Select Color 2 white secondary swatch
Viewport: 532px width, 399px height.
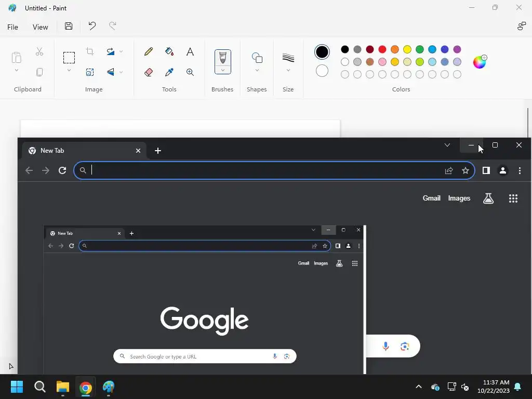[x=322, y=71]
